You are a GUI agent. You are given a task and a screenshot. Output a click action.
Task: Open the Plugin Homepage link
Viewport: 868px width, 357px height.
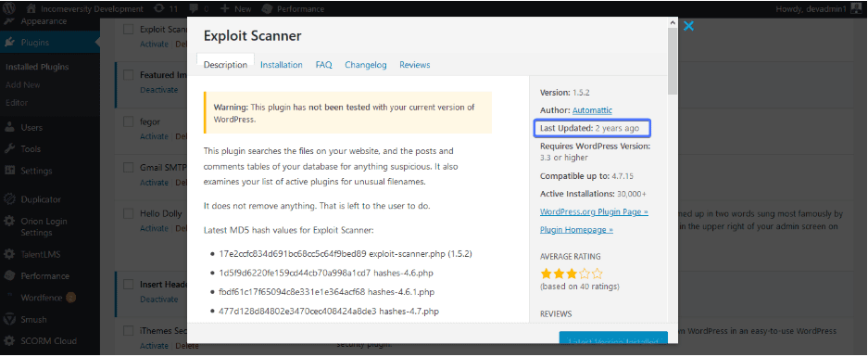coord(576,230)
